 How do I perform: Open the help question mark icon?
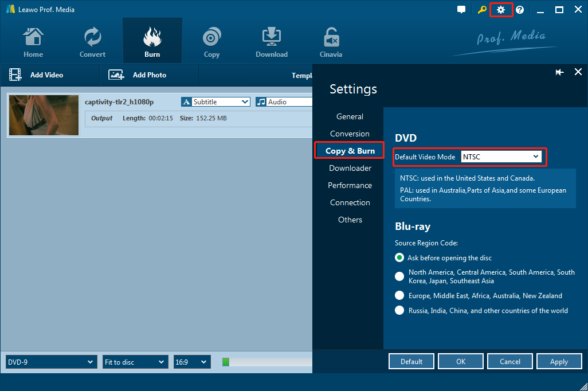pyautogui.click(x=520, y=10)
